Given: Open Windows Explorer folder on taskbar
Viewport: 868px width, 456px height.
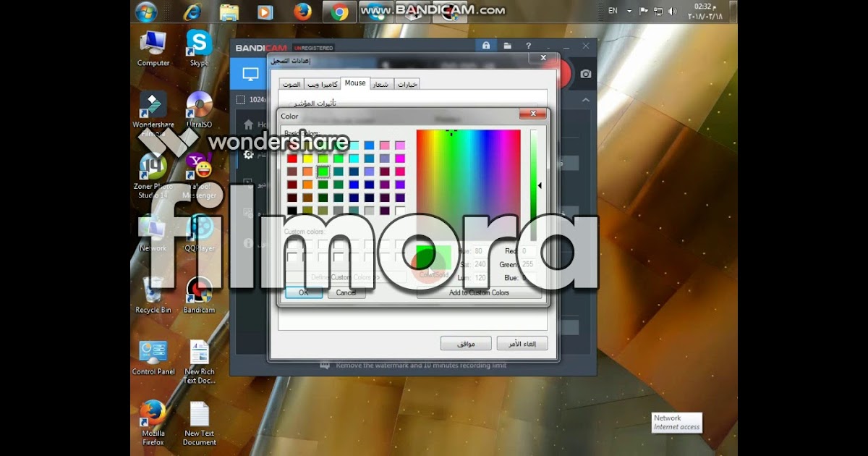Looking at the screenshot, I should point(229,12).
